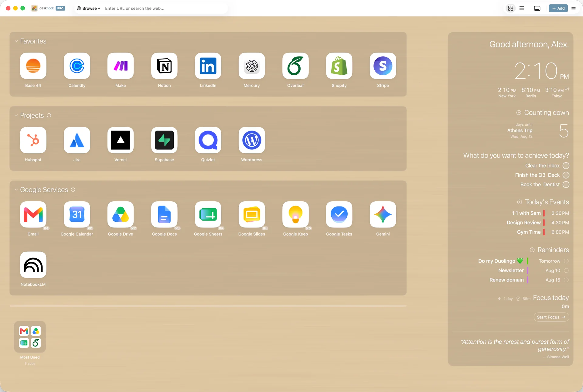Collapse the Favorites section
The height and width of the screenshot is (392, 583).
[x=16, y=41]
